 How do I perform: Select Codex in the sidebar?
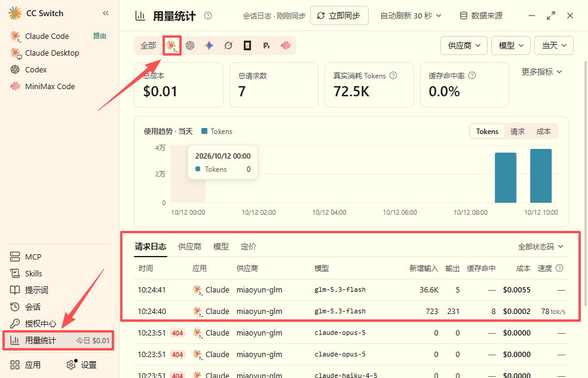pyautogui.click(x=36, y=70)
